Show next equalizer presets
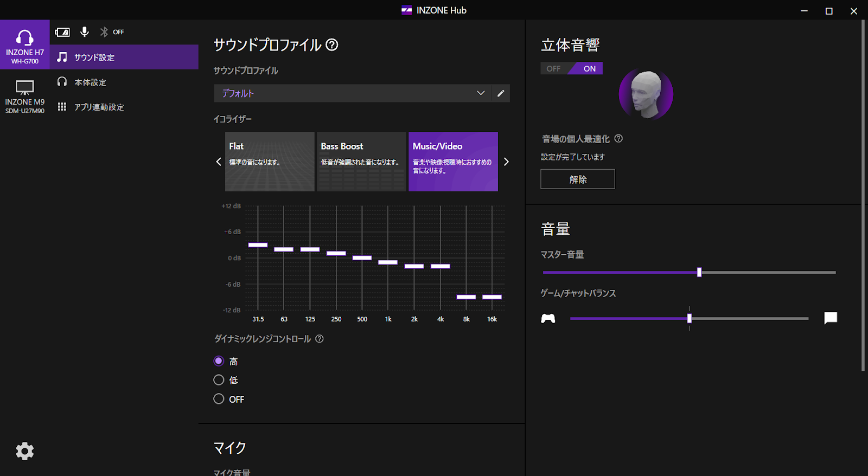868x476 pixels. pyautogui.click(x=506, y=162)
